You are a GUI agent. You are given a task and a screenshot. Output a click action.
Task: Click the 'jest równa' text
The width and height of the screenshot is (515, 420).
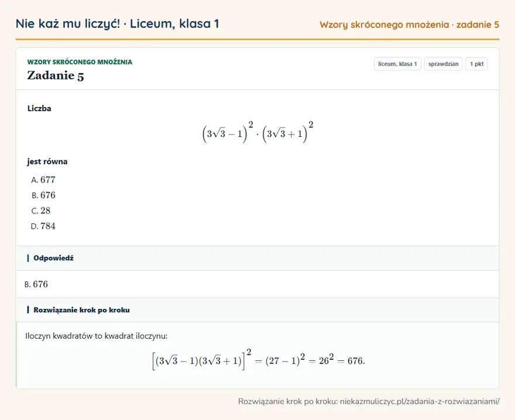pos(47,161)
